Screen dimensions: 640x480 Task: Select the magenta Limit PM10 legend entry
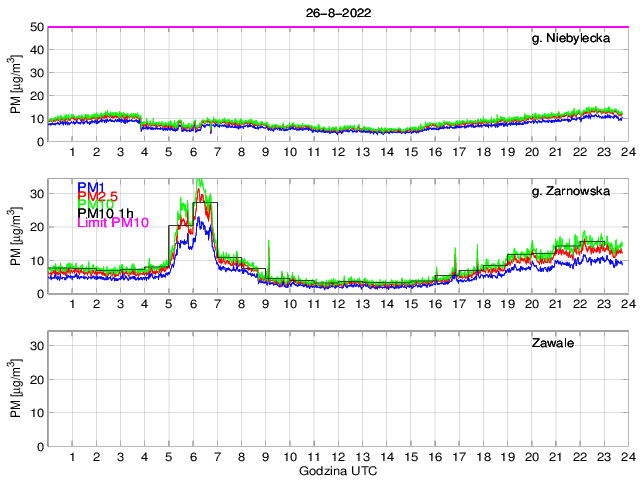pyautogui.click(x=113, y=223)
